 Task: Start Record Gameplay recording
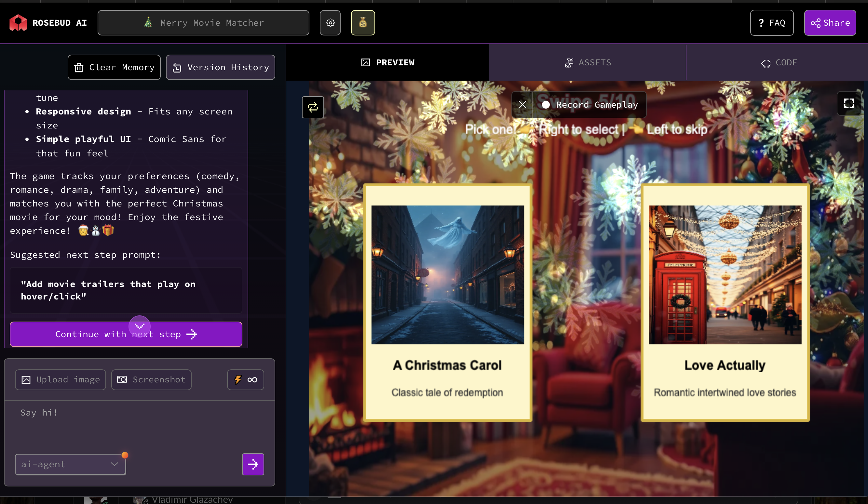coord(590,105)
